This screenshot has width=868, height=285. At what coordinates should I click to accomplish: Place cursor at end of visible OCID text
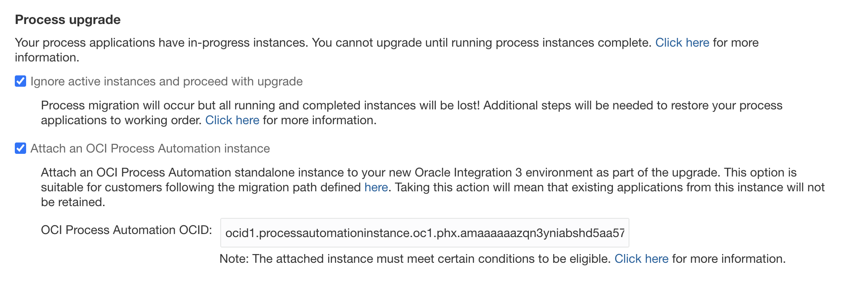click(625, 233)
